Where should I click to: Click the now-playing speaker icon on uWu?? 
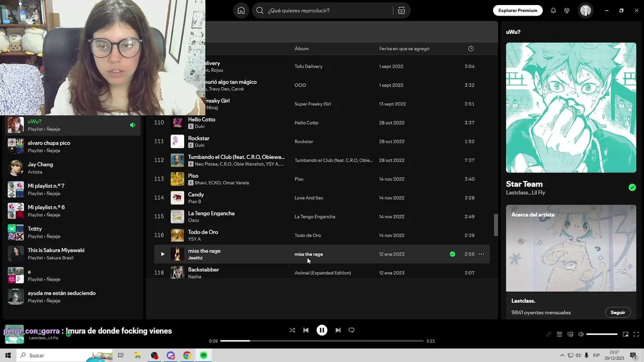[x=133, y=125]
